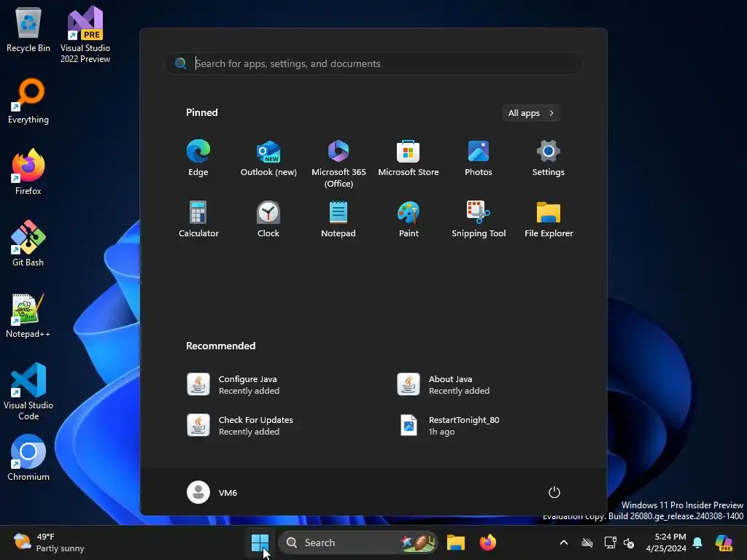This screenshot has height=560, width=747.
Task: Launch Paint app
Action: [409, 219]
